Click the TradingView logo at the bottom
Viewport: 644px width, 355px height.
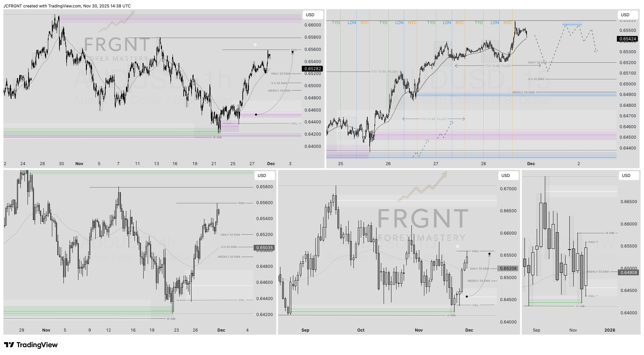point(31,345)
